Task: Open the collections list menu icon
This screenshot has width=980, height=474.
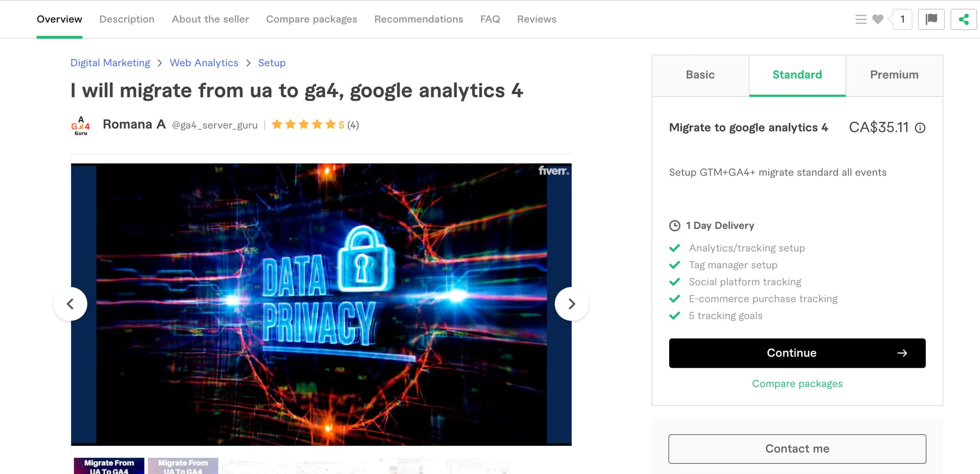Action: [861, 19]
